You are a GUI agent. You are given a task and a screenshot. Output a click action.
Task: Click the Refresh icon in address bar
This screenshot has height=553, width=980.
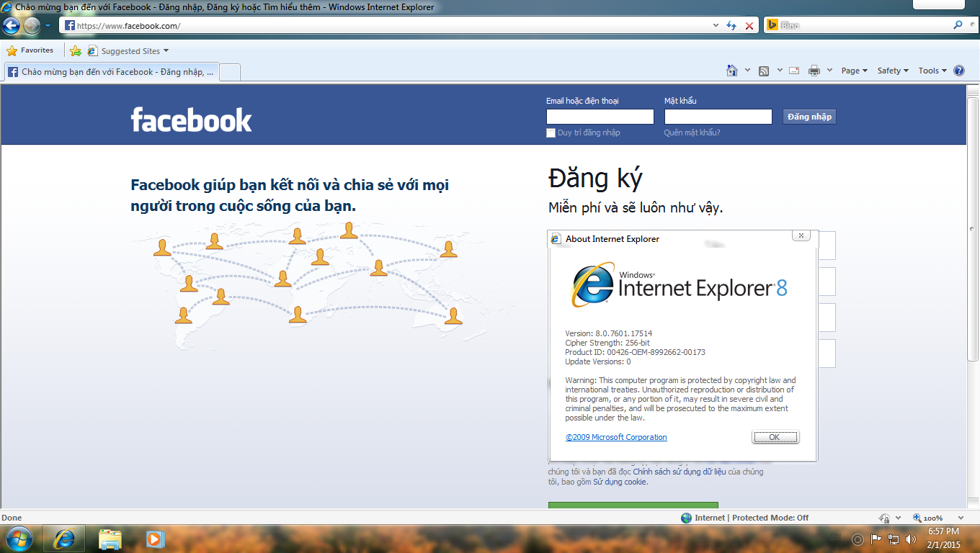[731, 26]
